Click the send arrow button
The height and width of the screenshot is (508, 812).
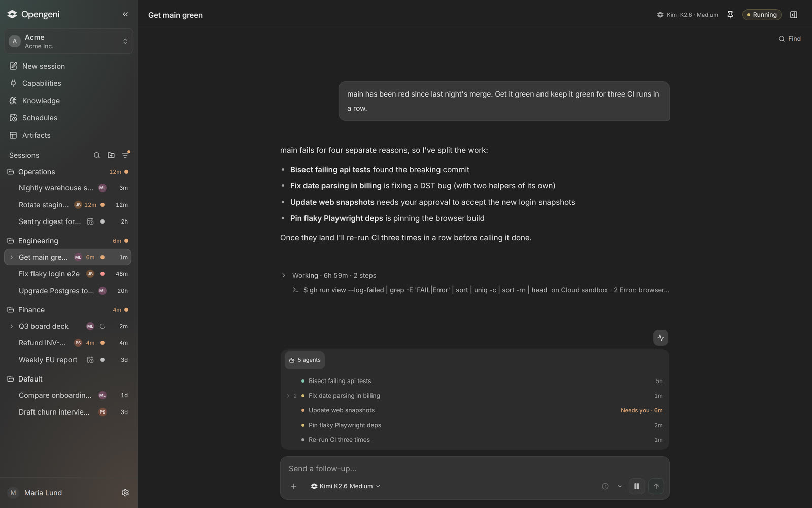(656, 486)
